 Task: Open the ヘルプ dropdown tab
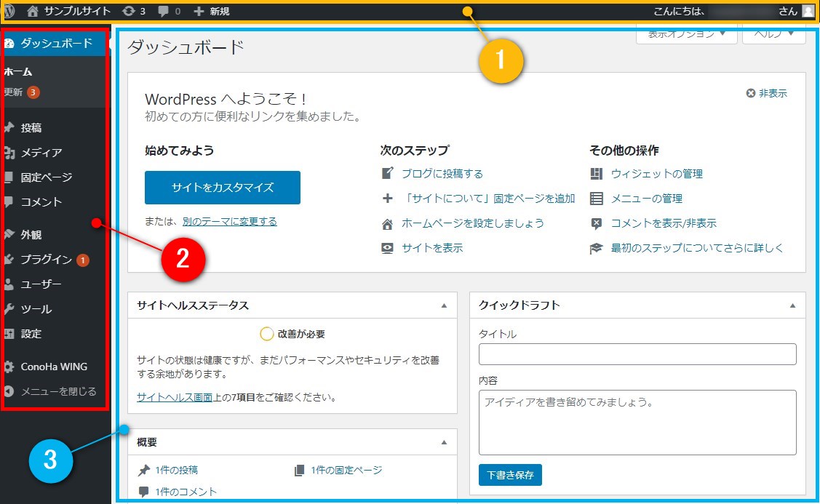tap(774, 34)
